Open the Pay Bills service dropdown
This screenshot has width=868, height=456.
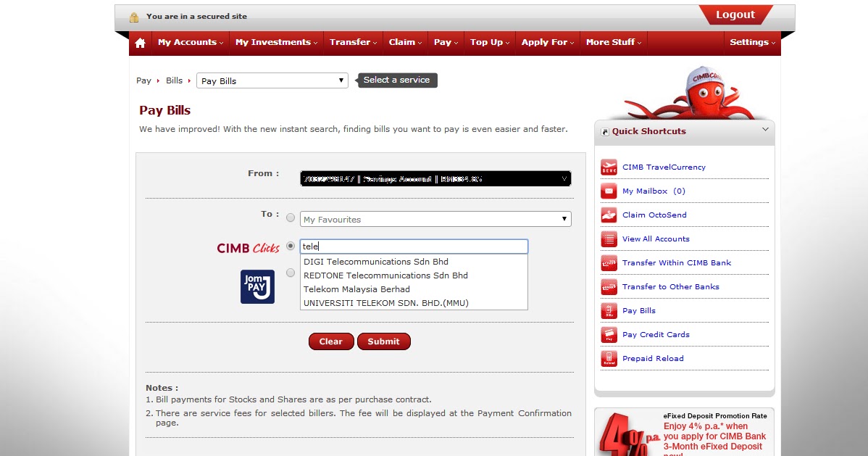pos(272,81)
